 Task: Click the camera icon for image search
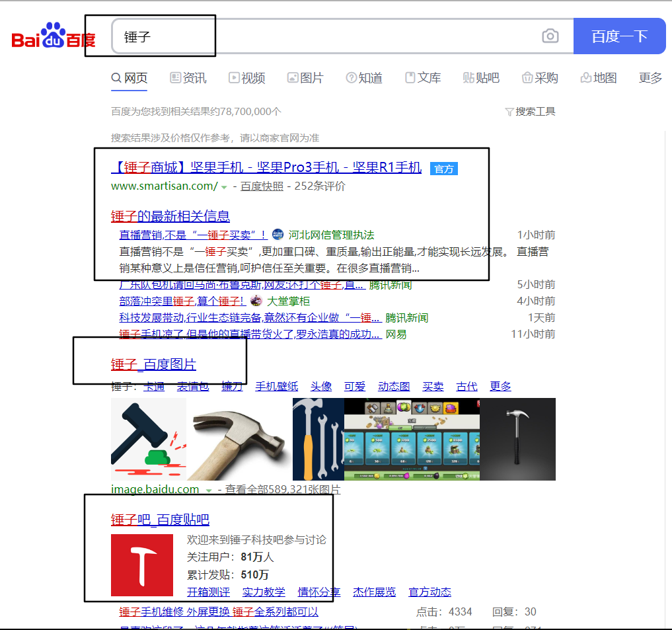[550, 36]
